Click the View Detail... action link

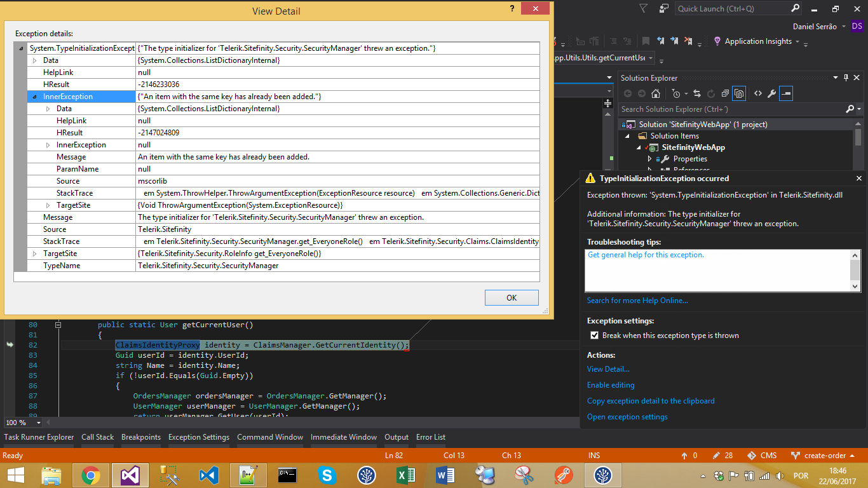608,369
